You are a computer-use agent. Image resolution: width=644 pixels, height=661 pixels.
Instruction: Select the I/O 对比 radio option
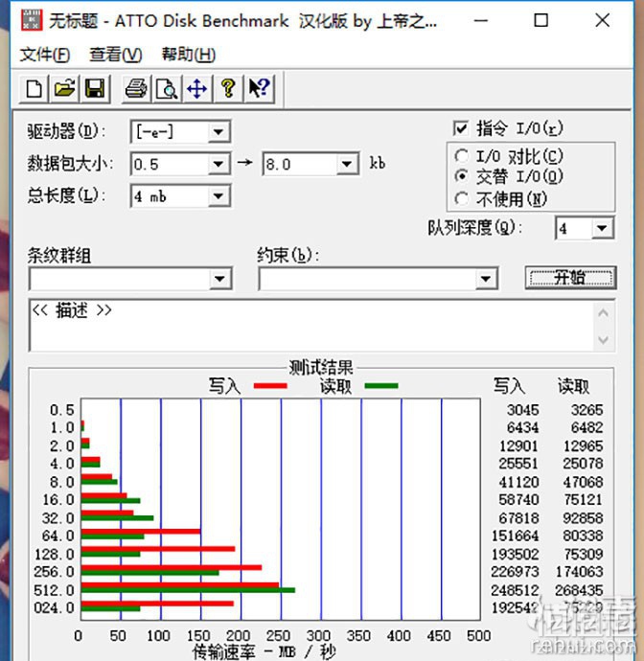click(461, 156)
